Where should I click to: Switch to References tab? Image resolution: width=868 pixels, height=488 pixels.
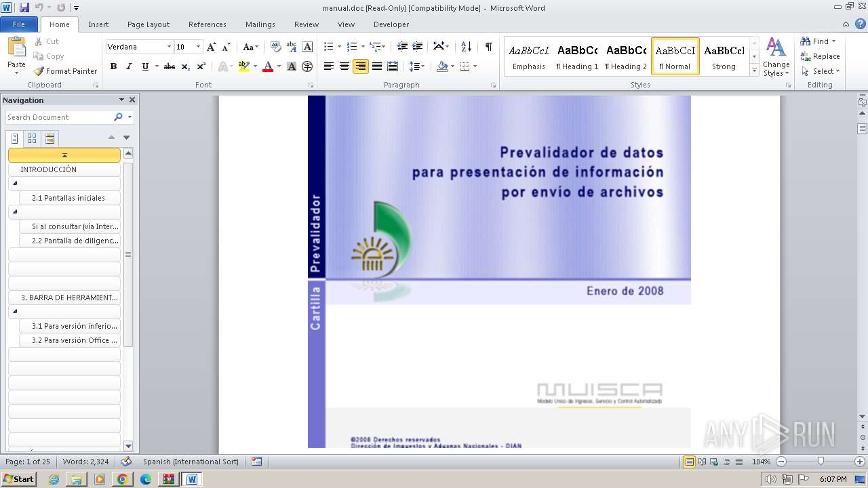click(x=208, y=24)
